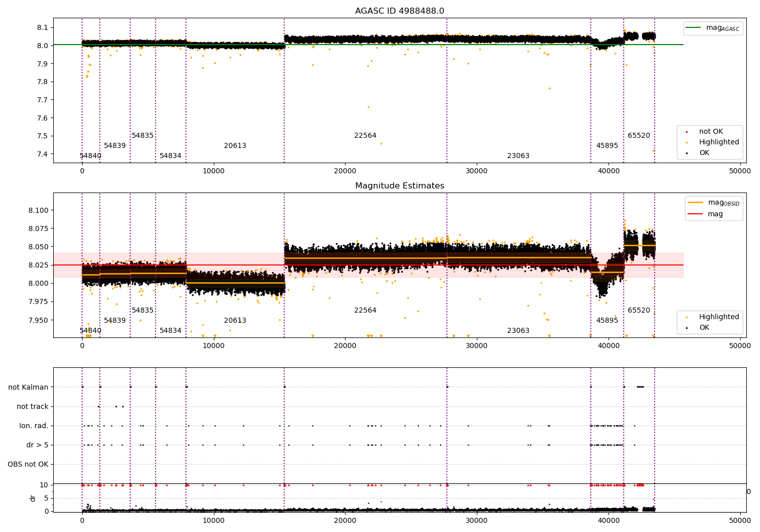Click the 'not track' row label
The image size is (760, 532).
coord(32,407)
